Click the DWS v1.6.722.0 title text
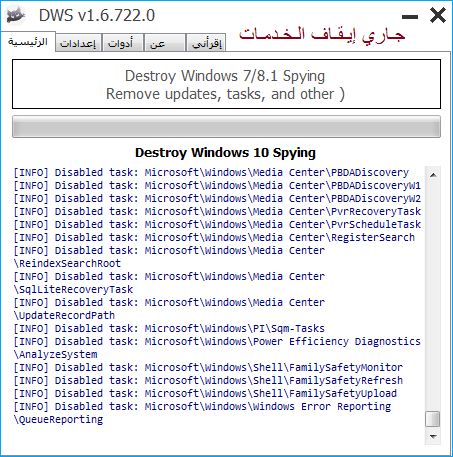This screenshot has width=453, height=457. coord(97,15)
